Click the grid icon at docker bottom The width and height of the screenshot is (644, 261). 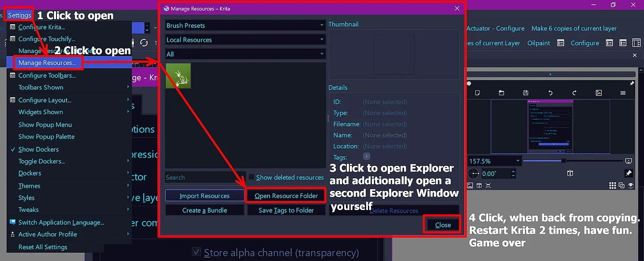point(613,185)
